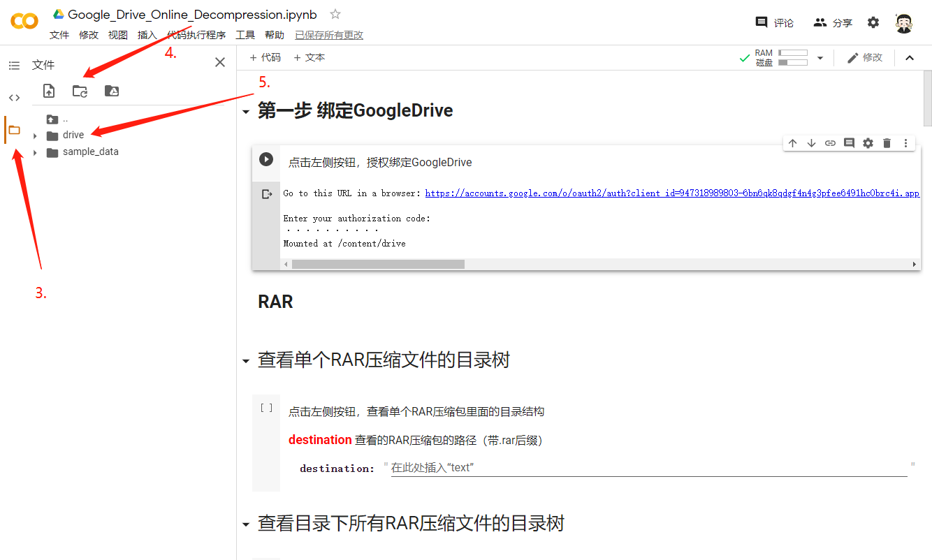Open the RAM/disk connection dropdown arrow
932x560 pixels.
pyautogui.click(x=820, y=58)
